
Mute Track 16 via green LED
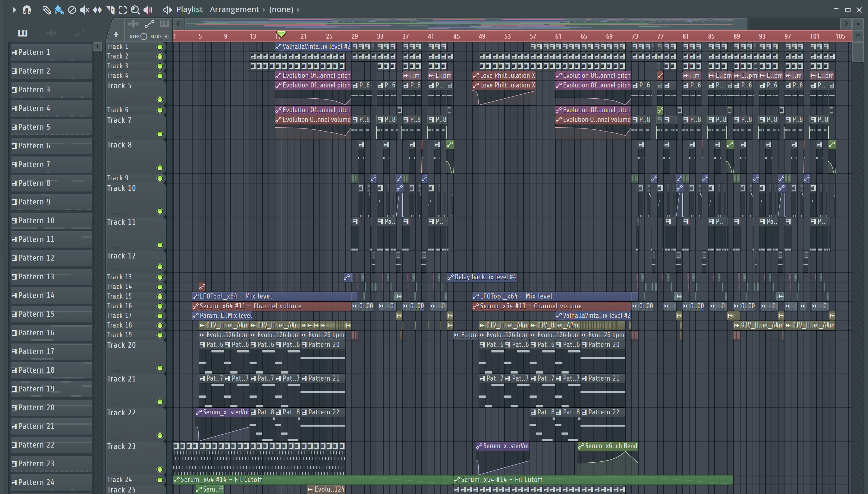tap(160, 306)
